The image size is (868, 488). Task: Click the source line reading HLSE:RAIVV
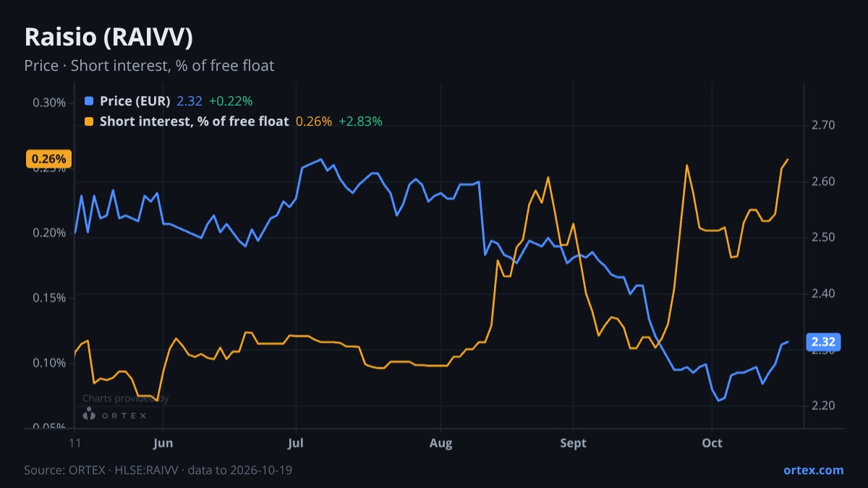(160, 470)
